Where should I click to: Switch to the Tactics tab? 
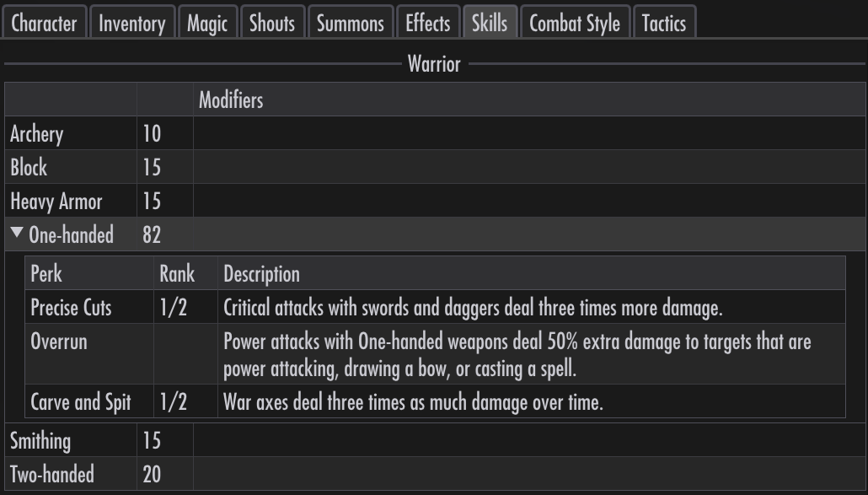(664, 23)
